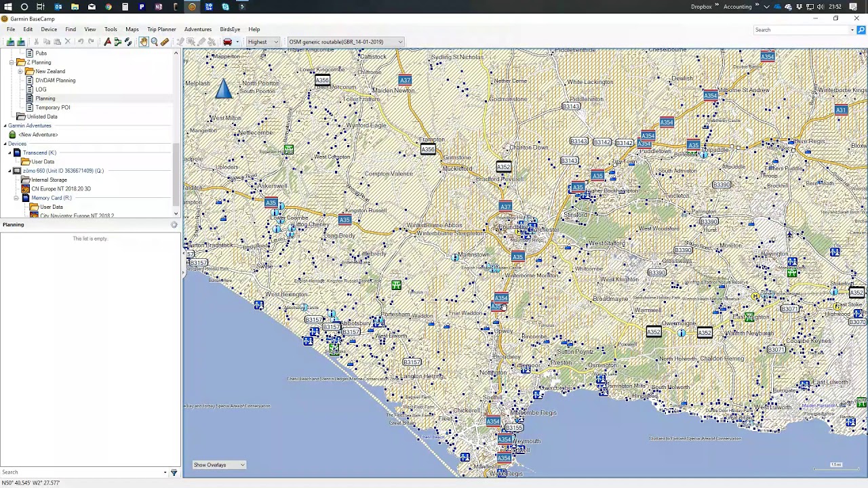Click the Accounting label in the taskbar
The width and height of the screenshot is (868, 488).
(x=737, y=7)
